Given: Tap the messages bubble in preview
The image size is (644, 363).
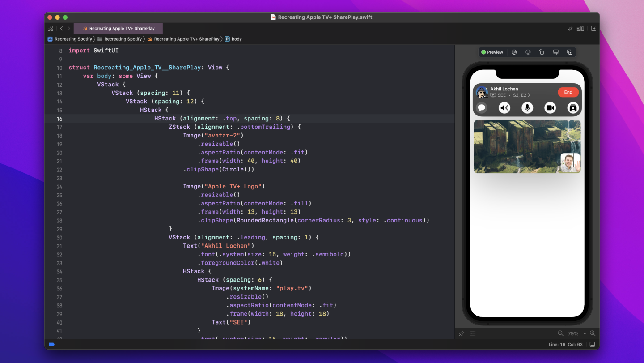Looking at the screenshot, I should click(x=481, y=107).
